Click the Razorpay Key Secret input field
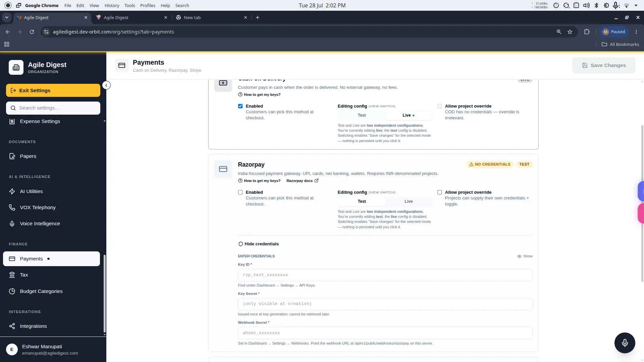Image resolution: width=644 pixels, height=362 pixels. pyautogui.click(x=385, y=304)
